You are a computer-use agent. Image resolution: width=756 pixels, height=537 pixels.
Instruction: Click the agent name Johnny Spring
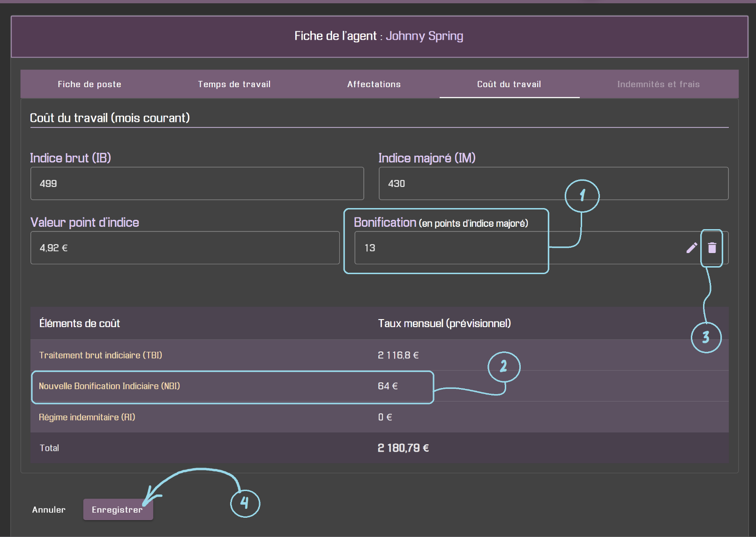coord(425,36)
